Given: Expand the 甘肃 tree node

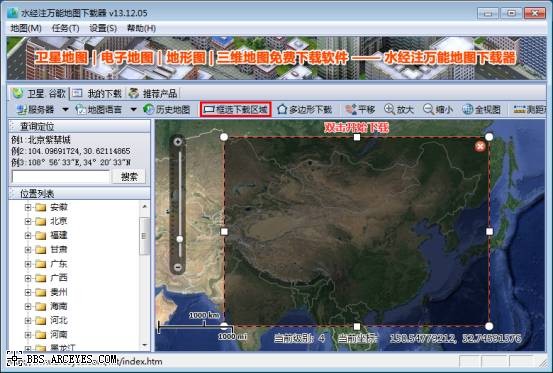Looking at the screenshot, I should click(x=28, y=250).
